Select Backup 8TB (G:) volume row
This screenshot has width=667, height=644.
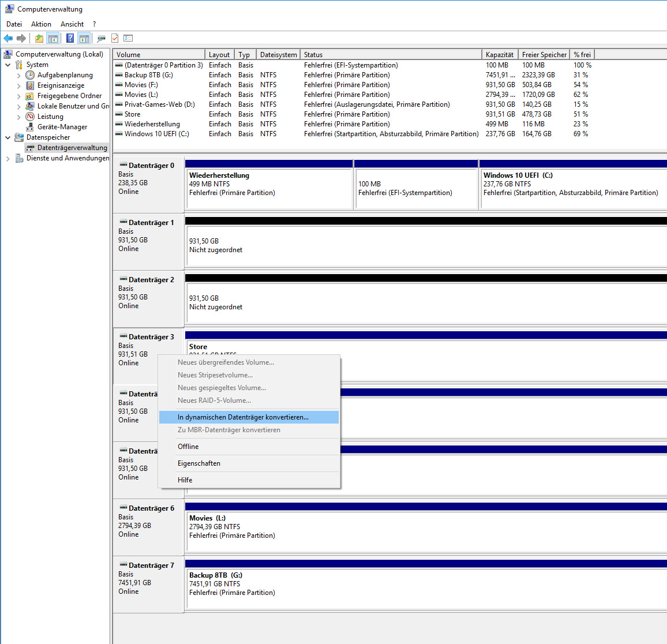[353, 75]
